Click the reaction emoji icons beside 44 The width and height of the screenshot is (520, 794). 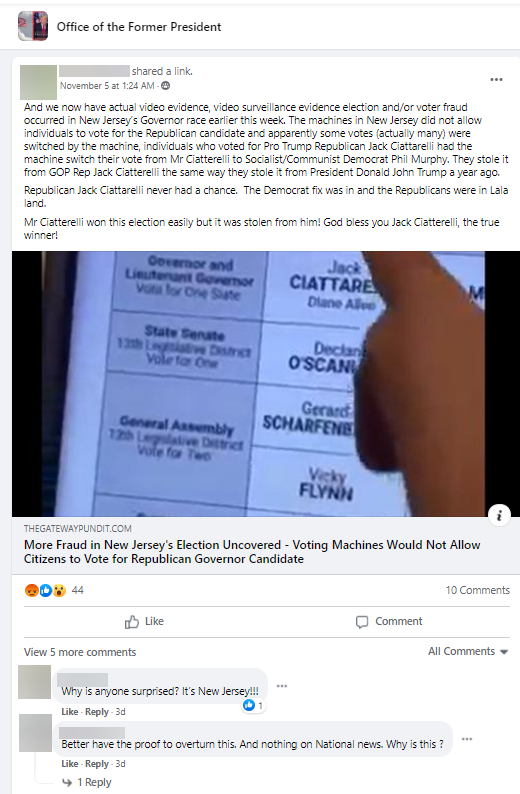click(x=46, y=590)
